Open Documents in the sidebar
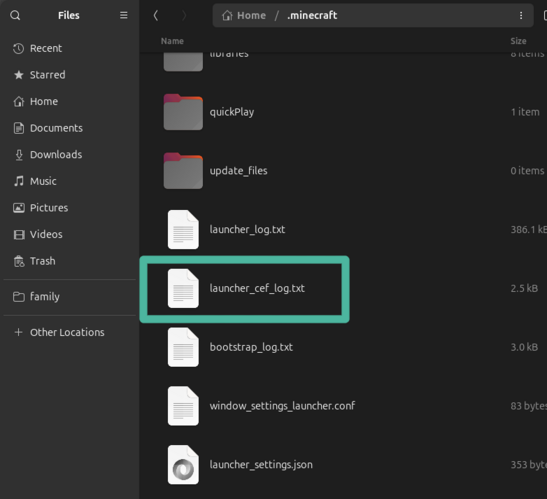 click(69, 128)
